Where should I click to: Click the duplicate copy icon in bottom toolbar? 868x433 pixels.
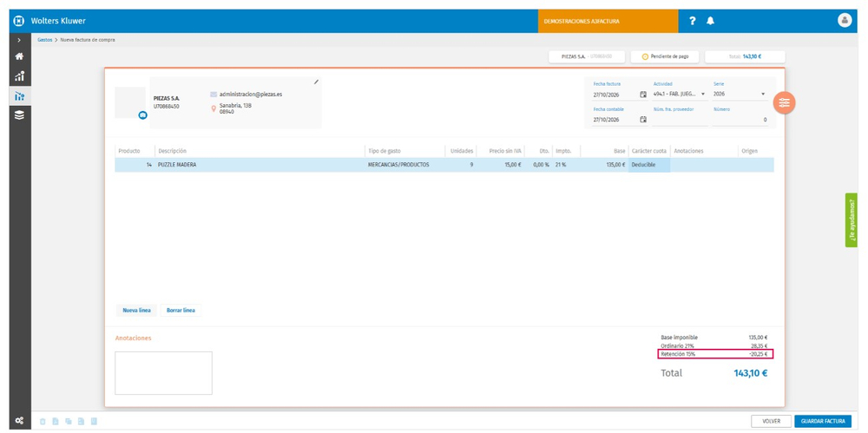[68, 422]
